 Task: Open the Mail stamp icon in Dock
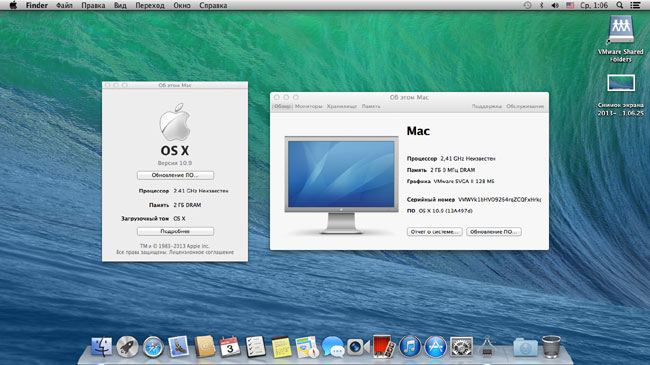click(x=179, y=347)
